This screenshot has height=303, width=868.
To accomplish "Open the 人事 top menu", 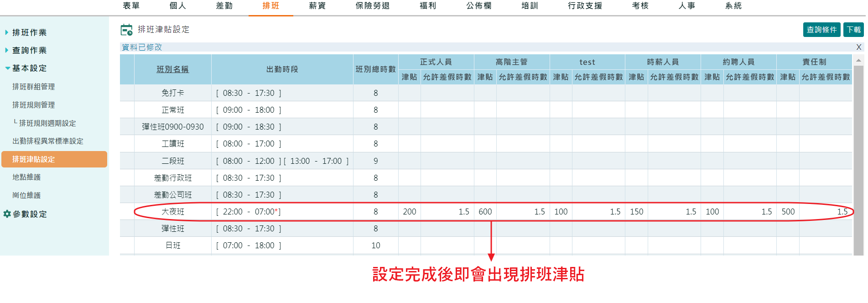I will 687,6.
